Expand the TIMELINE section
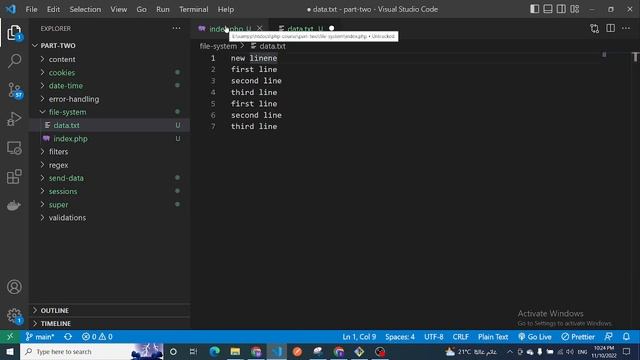 click(109, 324)
